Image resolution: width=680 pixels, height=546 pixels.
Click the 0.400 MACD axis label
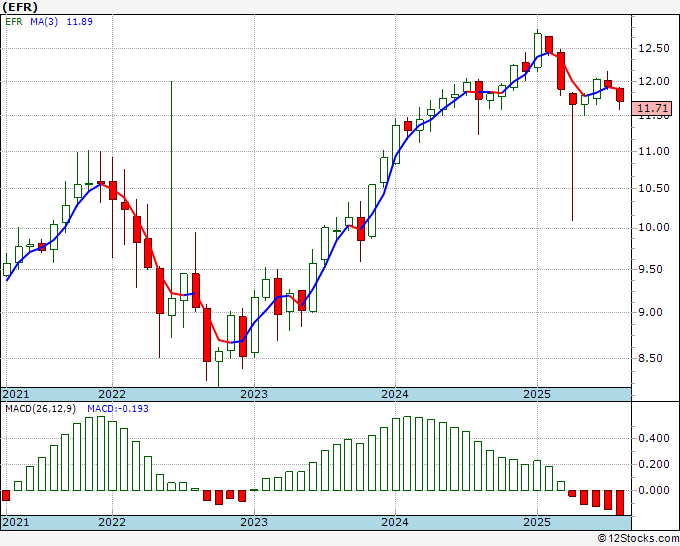tap(654, 438)
